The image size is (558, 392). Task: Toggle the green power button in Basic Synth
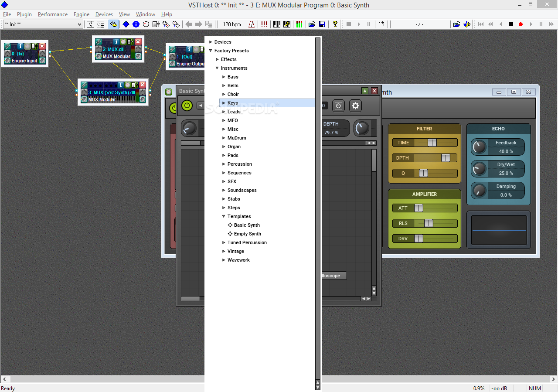coord(187,106)
